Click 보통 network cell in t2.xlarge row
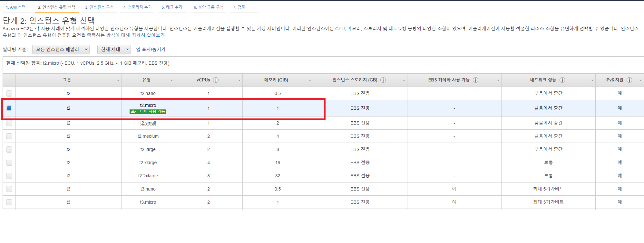The image size is (644, 243). (548, 163)
